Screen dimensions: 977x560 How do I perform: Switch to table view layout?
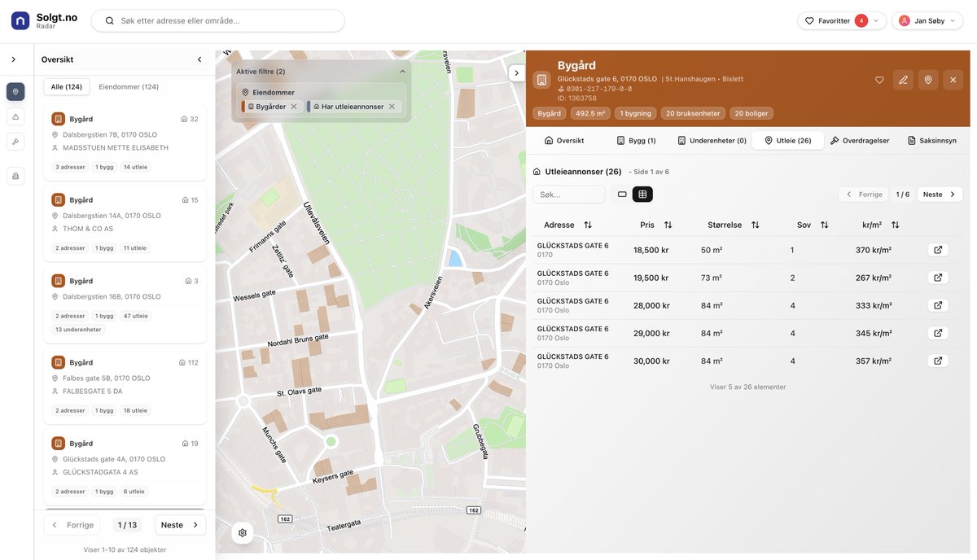[x=642, y=195]
